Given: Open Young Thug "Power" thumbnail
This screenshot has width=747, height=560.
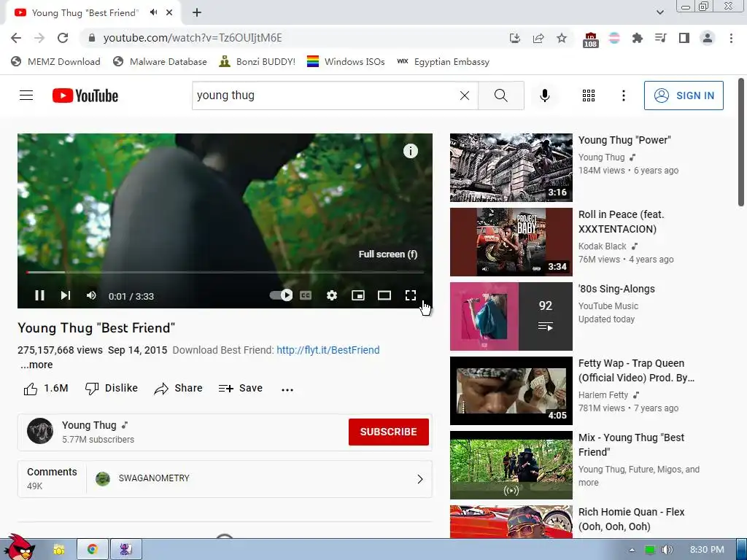Looking at the screenshot, I should [x=511, y=168].
